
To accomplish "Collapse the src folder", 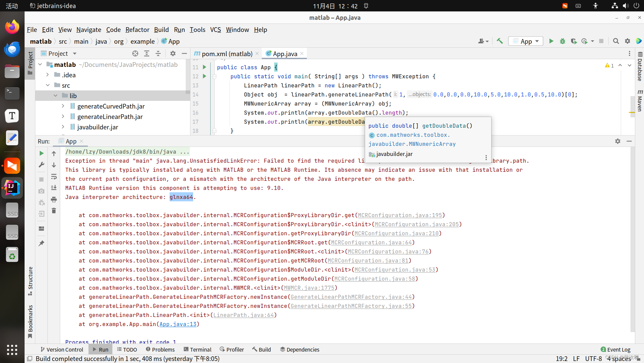I will point(47,85).
